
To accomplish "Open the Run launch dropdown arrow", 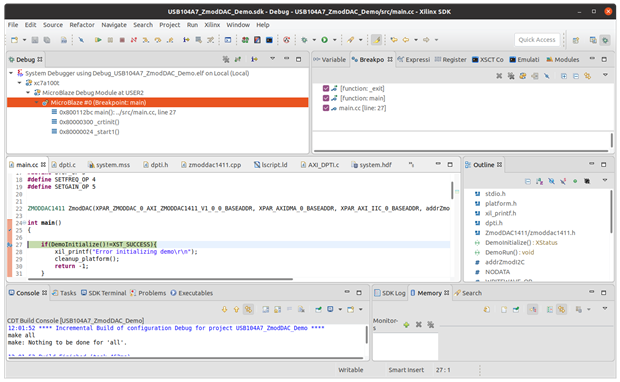I will coord(335,40).
